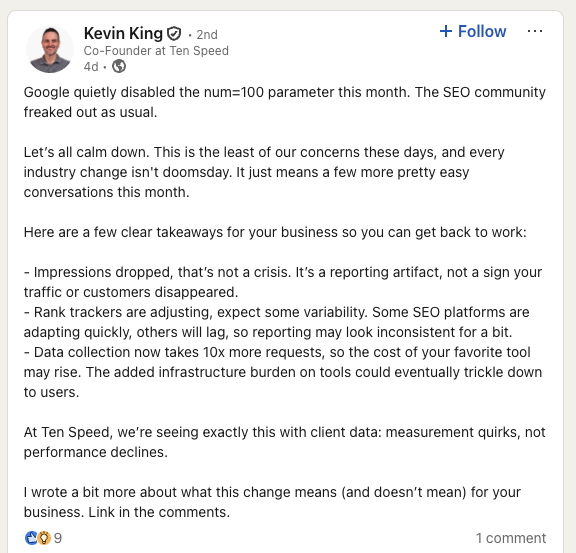576x553 pixels.
Task: Click the 2nd degree connection label
Action: click(207, 35)
